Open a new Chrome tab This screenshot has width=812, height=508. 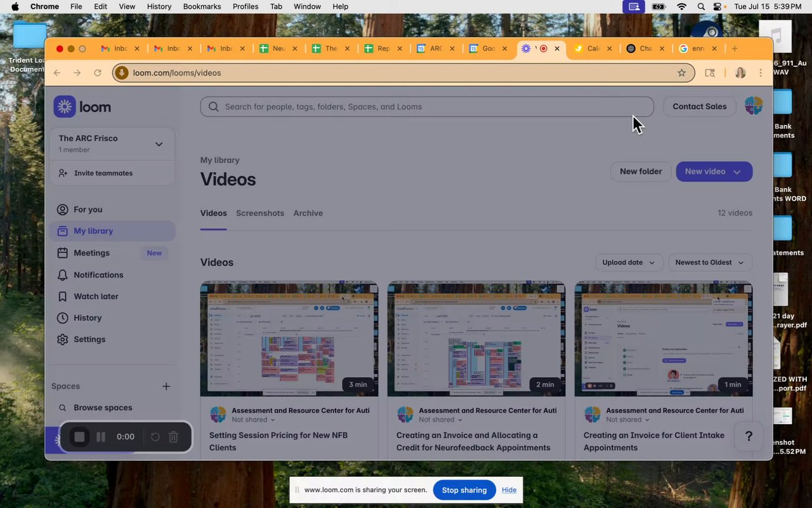pyautogui.click(x=735, y=48)
